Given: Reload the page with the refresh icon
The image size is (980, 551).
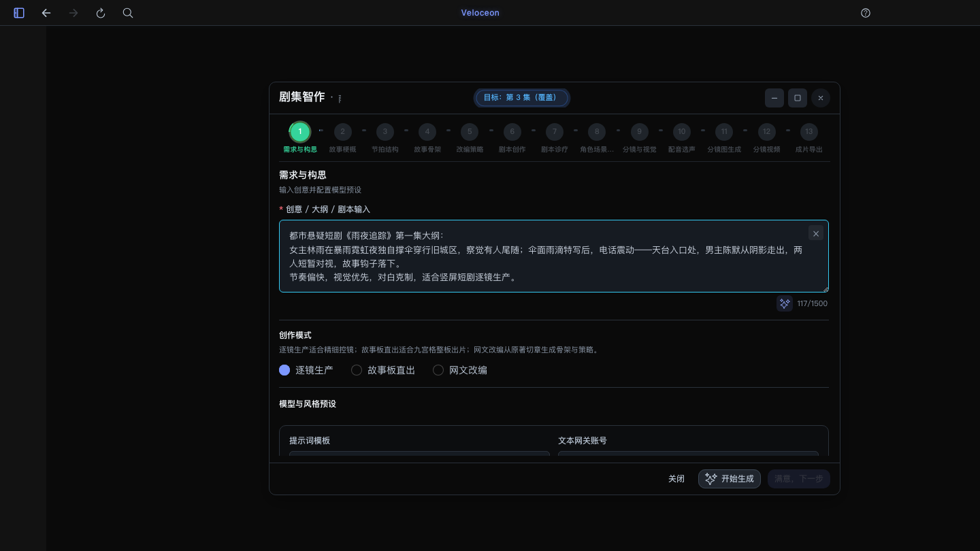Looking at the screenshot, I should point(101,13).
